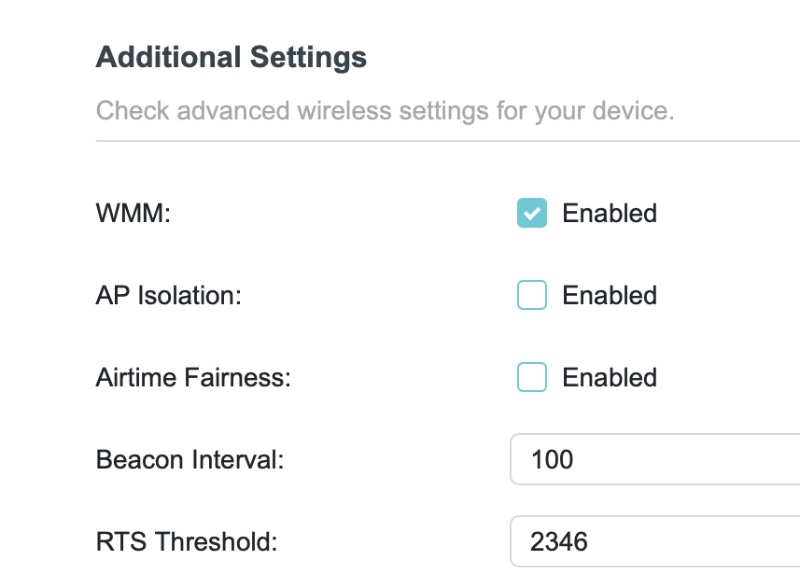The height and width of the screenshot is (588, 800).
Task: Click the white checkmark icon beside WMM
Action: [532, 213]
